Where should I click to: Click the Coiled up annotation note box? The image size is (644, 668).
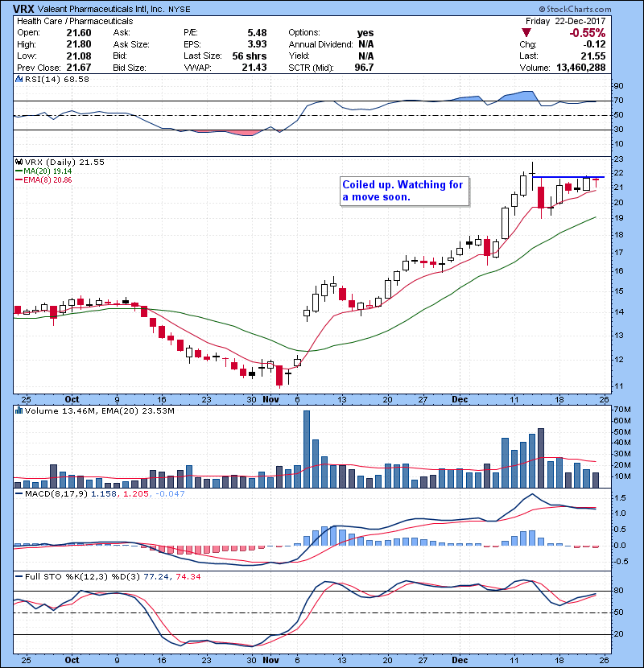tap(404, 192)
